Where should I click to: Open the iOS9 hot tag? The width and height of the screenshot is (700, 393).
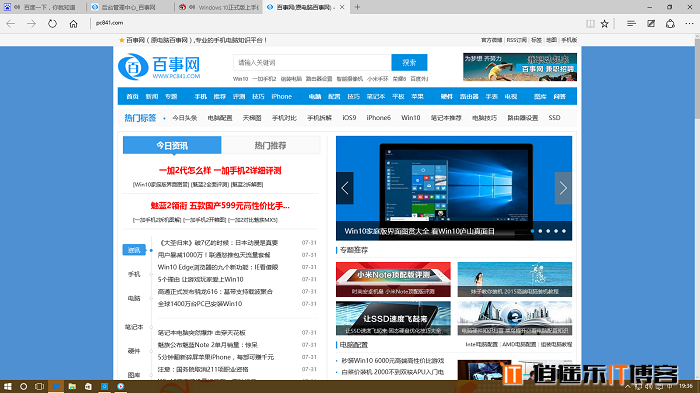click(349, 118)
